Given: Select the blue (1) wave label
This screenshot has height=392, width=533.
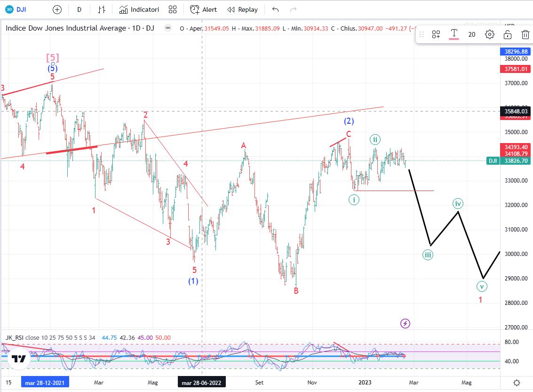Looking at the screenshot, I should (193, 281).
